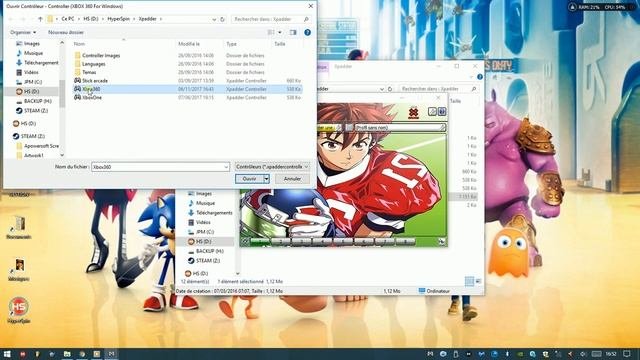This screenshot has height=360, width=640.
Task: Click the Ce PC breadcrumb in the dialog
Action: (x=68, y=19)
